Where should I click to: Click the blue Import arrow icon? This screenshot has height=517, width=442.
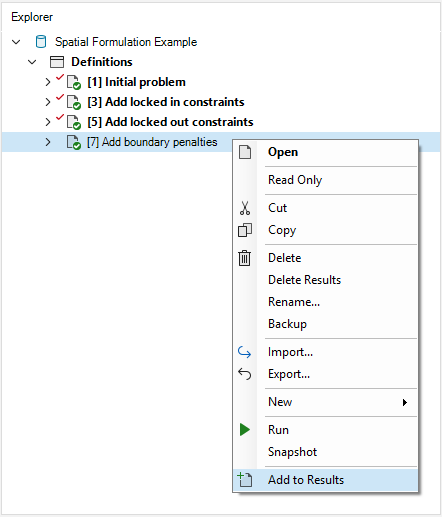pos(245,352)
